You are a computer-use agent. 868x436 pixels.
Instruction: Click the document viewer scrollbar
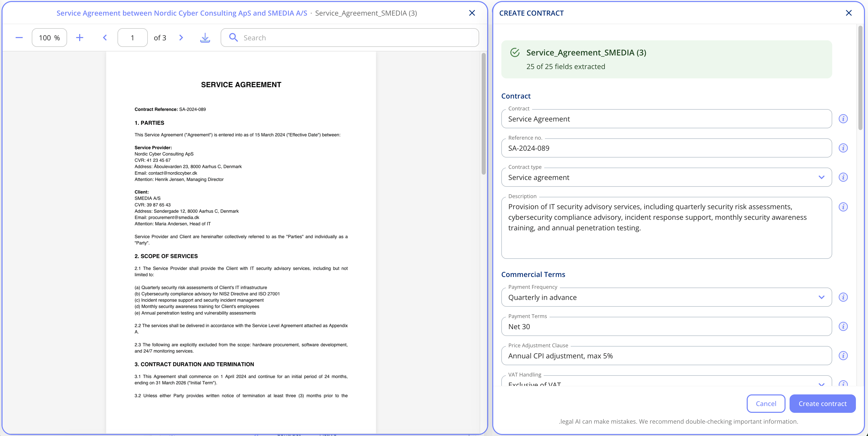click(483, 114)
